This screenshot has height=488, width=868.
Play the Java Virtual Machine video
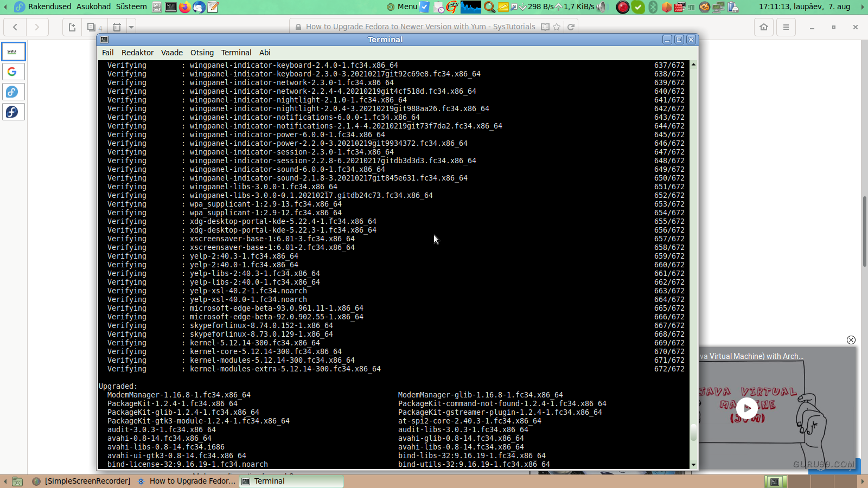click(x=748, y=408)
